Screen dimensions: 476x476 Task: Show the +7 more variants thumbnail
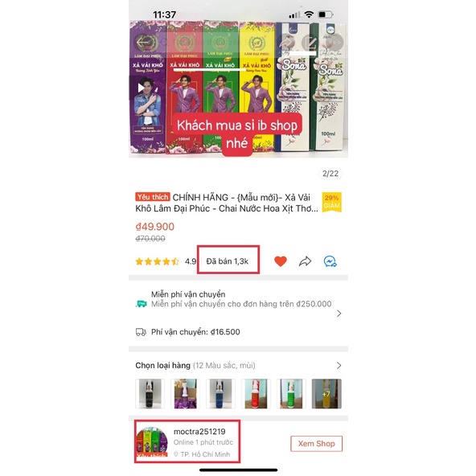326,393
